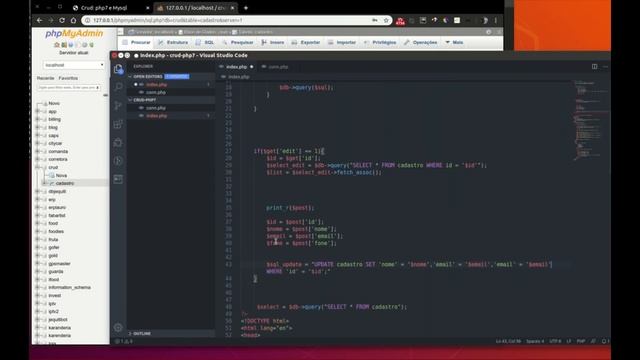Open a new browser tab with plus icon
Image resolution: width=640 pixels, height=360 pixels.
click(246, 8)
